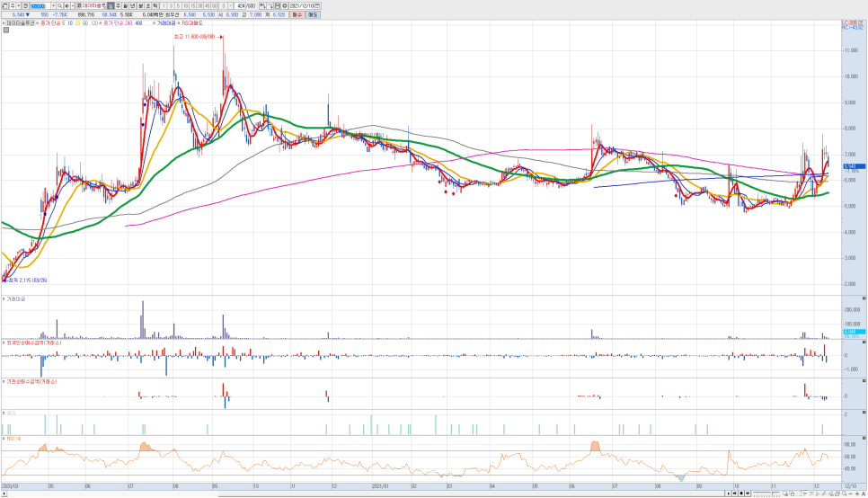Click the A text tool icon at bottom right
This screenshot has width=868, height=498.
864,494
